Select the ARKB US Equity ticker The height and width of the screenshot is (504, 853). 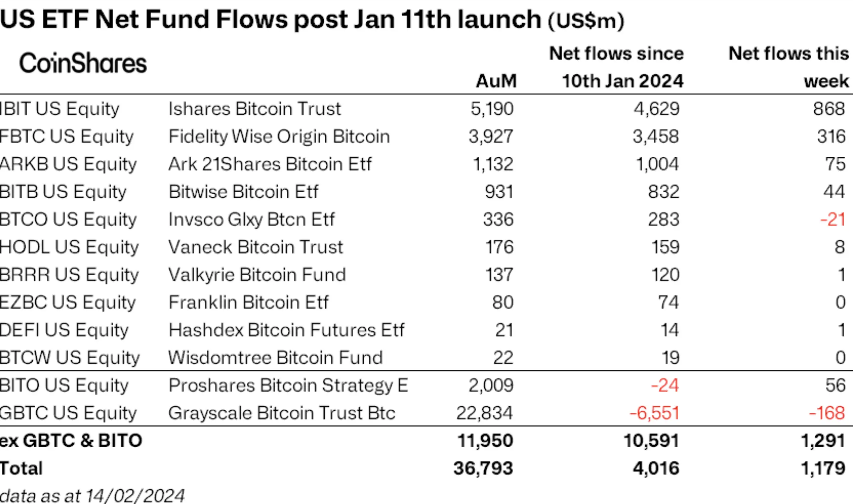(68, 164)
